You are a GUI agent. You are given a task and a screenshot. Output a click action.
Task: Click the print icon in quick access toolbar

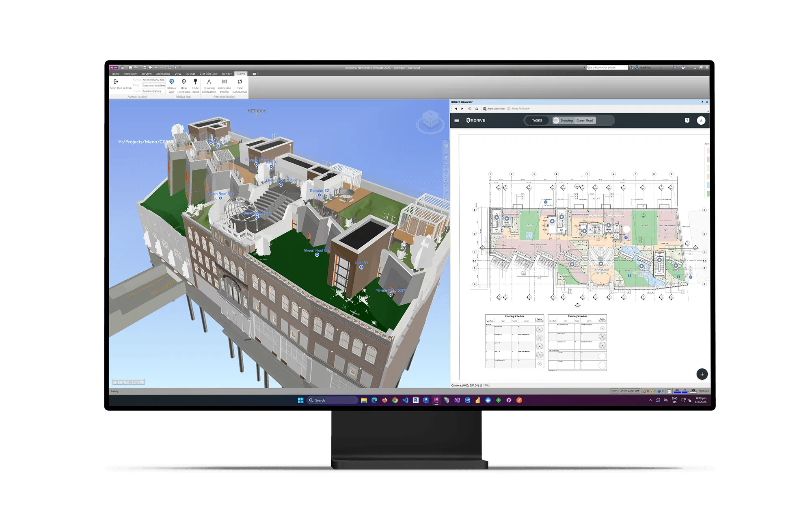[x=150, y=67]
